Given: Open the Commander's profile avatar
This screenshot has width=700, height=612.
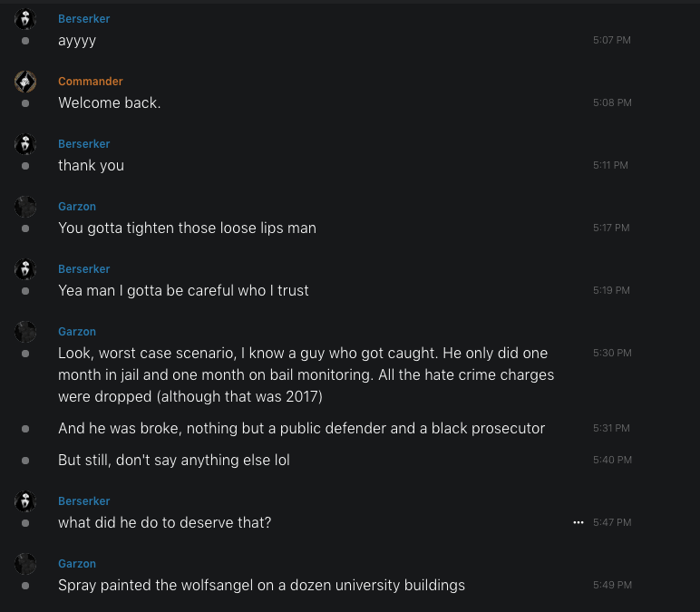Looking at the screenshot, I should coord(25,82).
